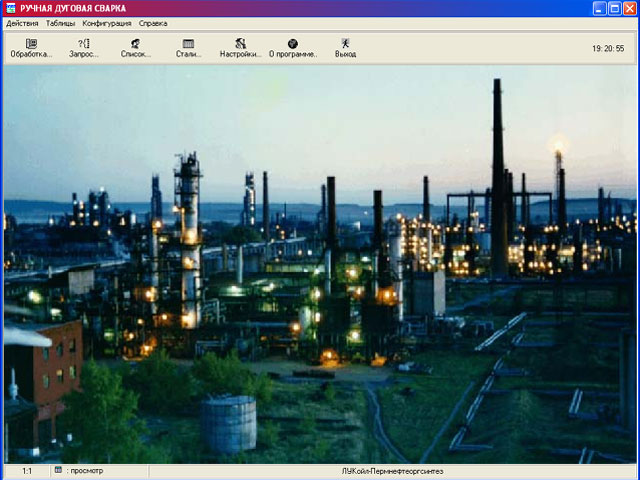The image size is (640, 480).
Task: Open the Справка menu
Action: tap(153, 23)
